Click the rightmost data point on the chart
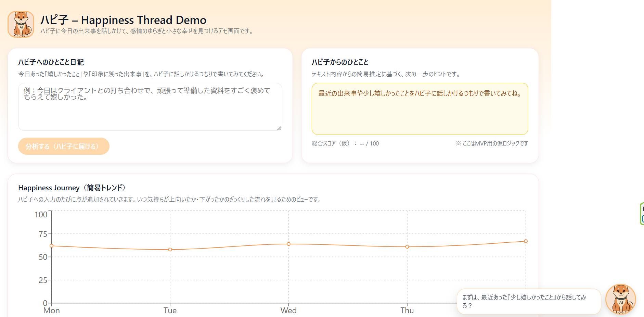Screen dimensions: 644x317 pos(526,241)
